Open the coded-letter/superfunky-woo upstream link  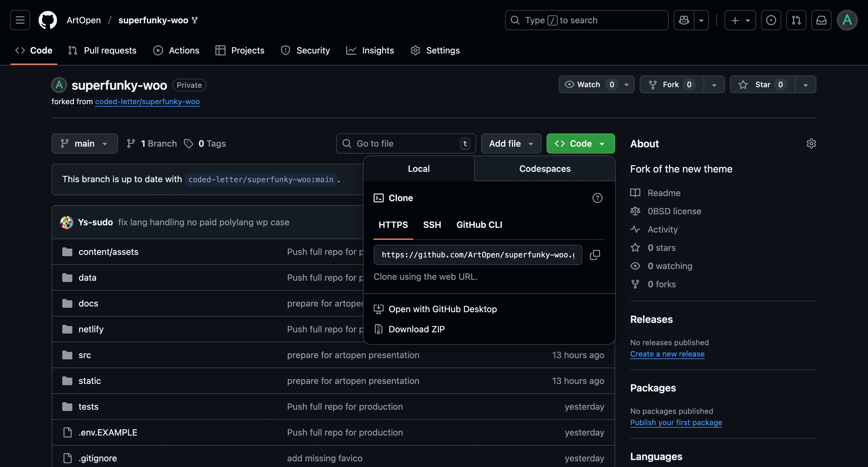147,102
